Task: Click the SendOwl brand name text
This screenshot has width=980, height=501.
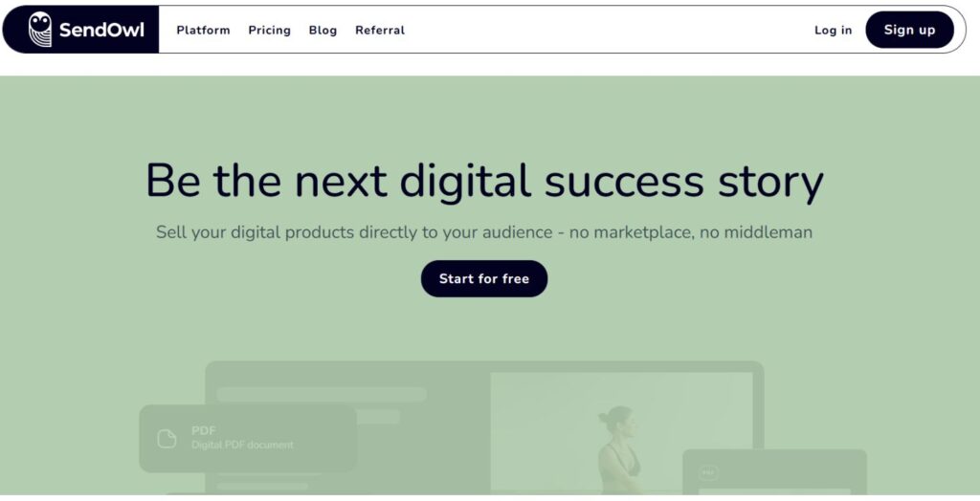Action: 101,31
